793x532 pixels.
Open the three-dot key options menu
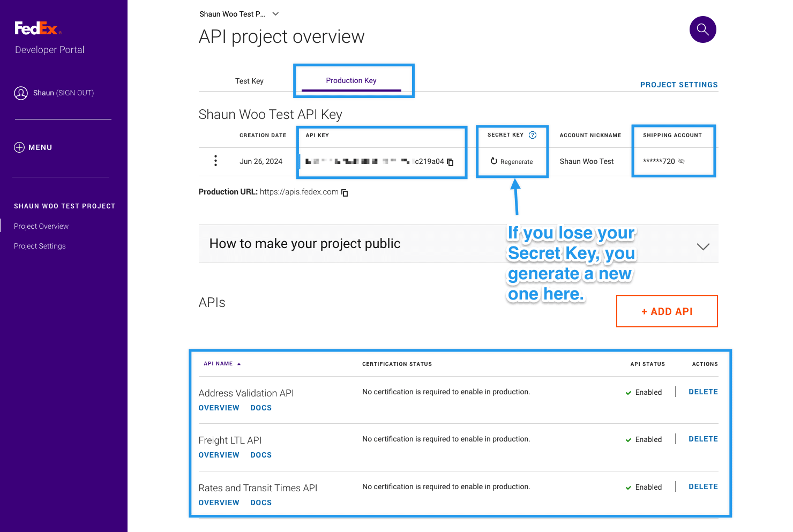click(215, 161)
